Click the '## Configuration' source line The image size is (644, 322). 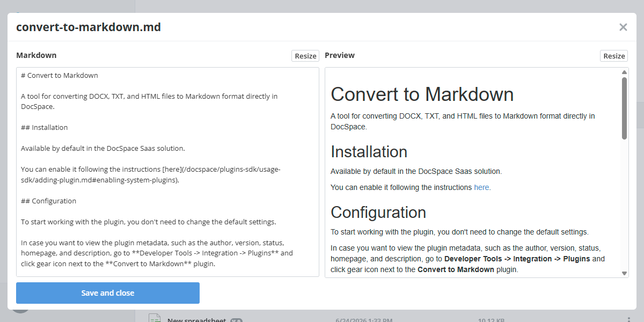coord(49,201)
